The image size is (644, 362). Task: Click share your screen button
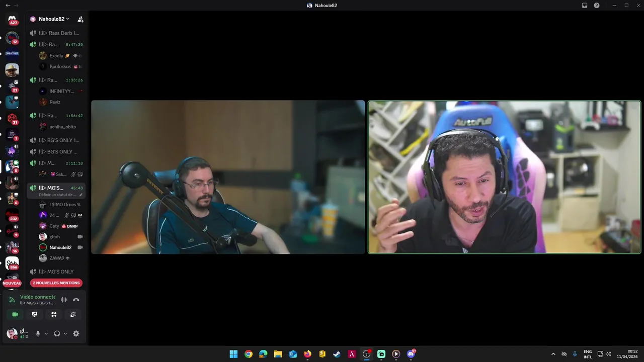tap(34, 314)
